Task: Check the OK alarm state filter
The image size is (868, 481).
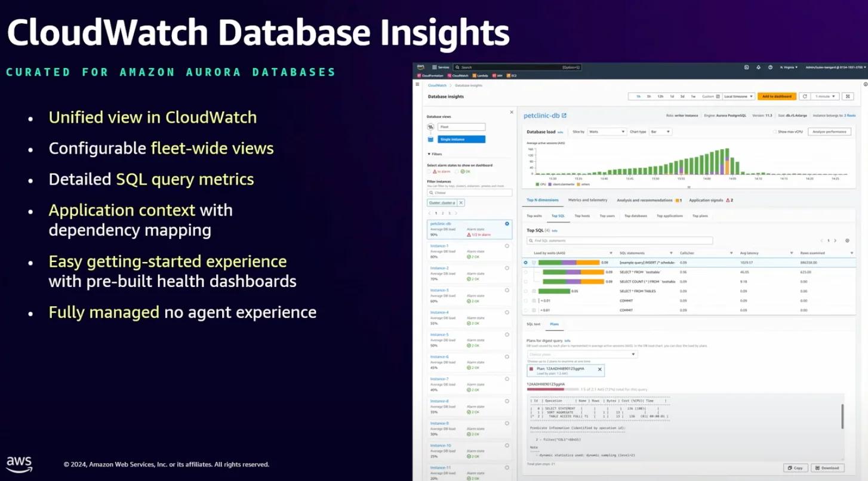Action: point(457,171)
